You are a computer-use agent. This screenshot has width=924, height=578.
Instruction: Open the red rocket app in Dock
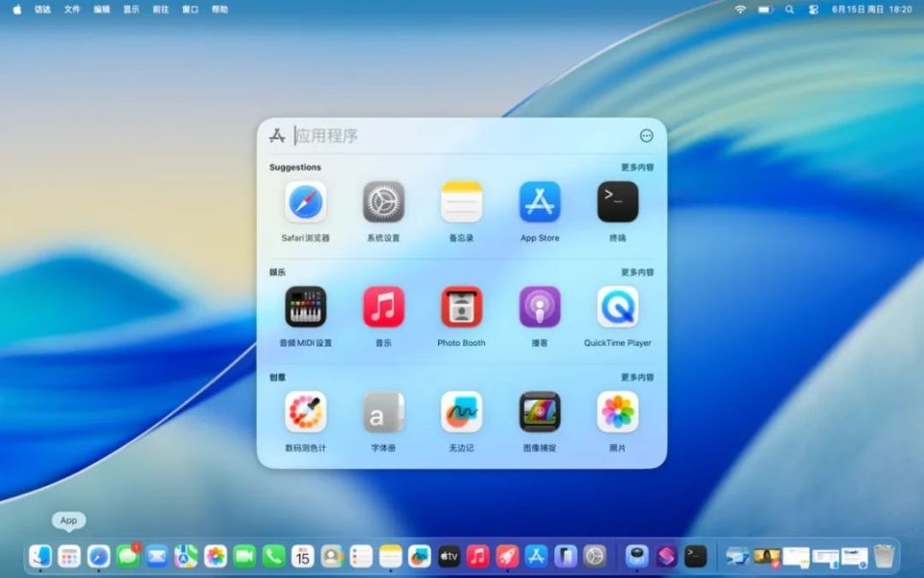coord(507,556)
